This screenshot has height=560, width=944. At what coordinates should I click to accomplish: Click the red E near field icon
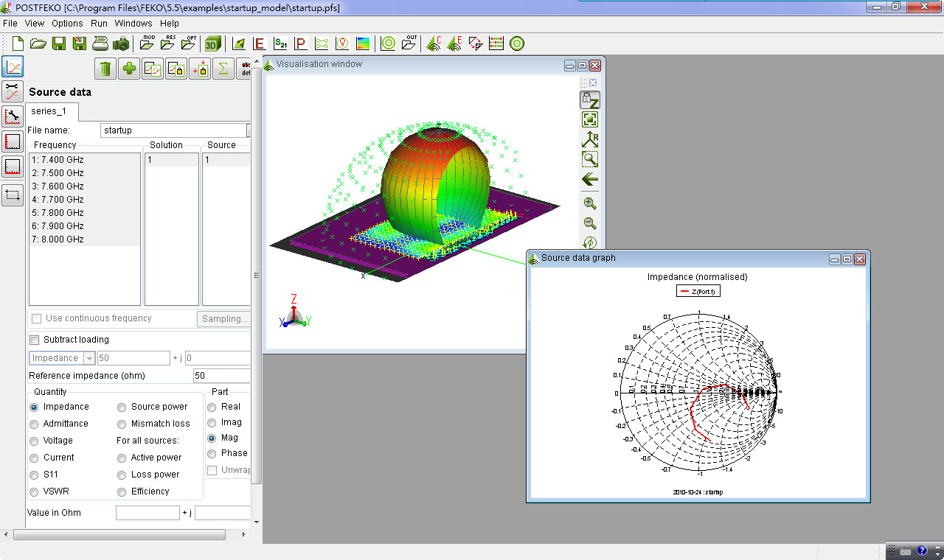tap(260, 43)
